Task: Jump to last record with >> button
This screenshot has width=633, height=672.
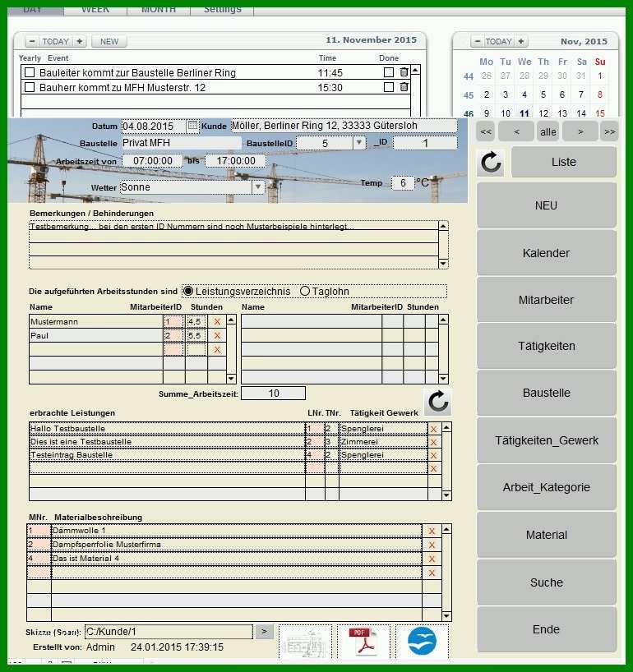Action: [x=610, y=132]
